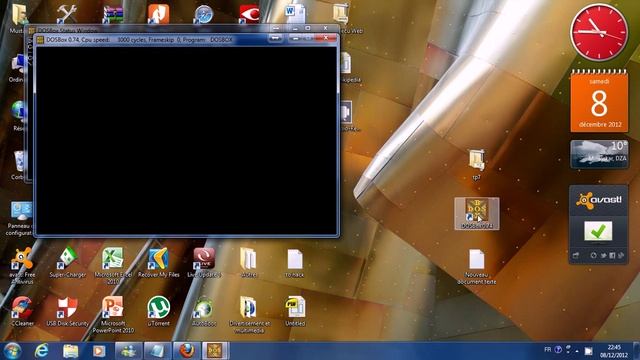This screenshot has height=360, width=640.
Task: Open the Live Update desktop shortcut
Action: click(204, 262)
